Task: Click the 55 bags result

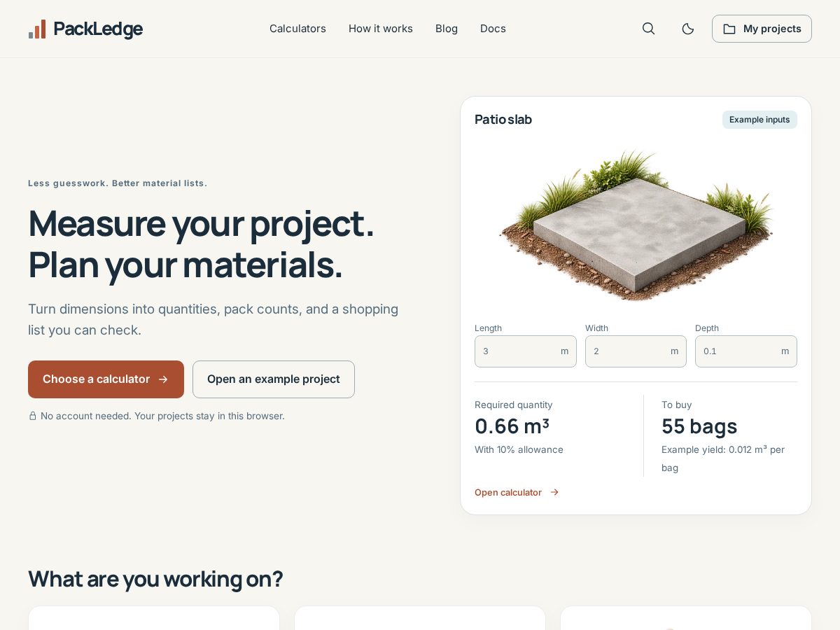Action: point(699,426)
